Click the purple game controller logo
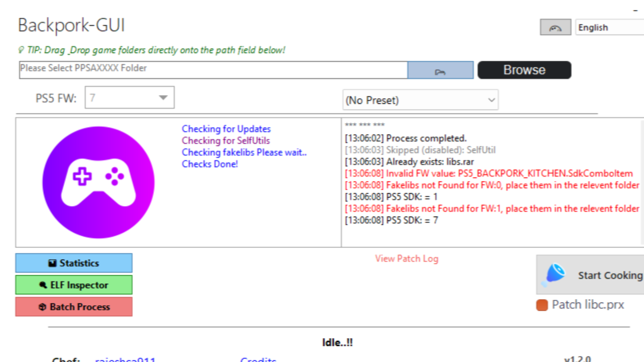 99,182
